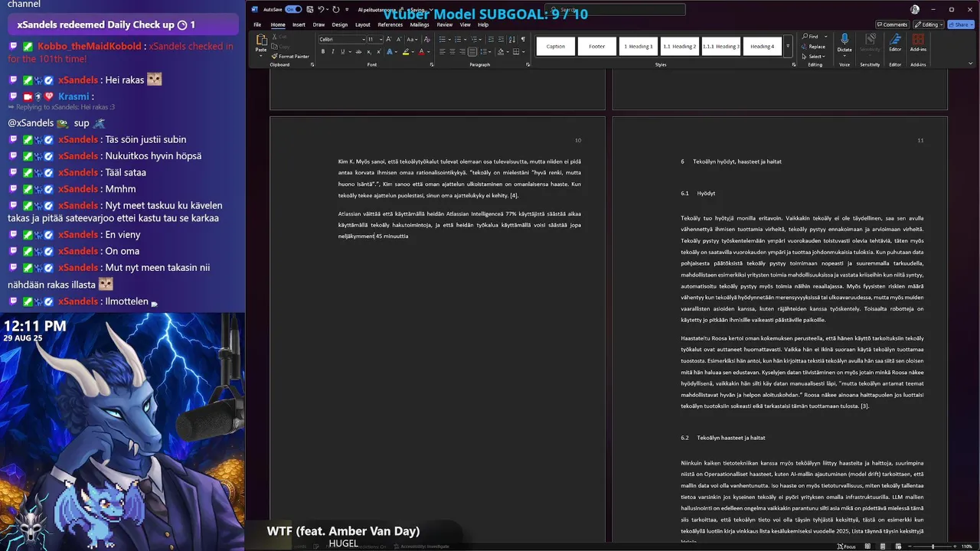
Task: Open the Editing mode dropdown
Action: click(930, 24)
